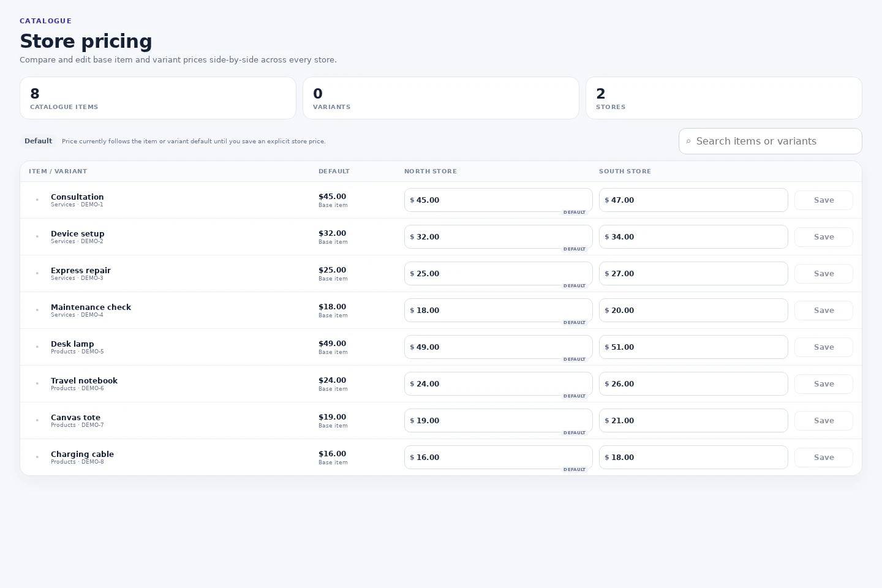The height and width of the screenshot is (588, 882).
Task: Click the Maintenance check item name
Action: point(91,307)
